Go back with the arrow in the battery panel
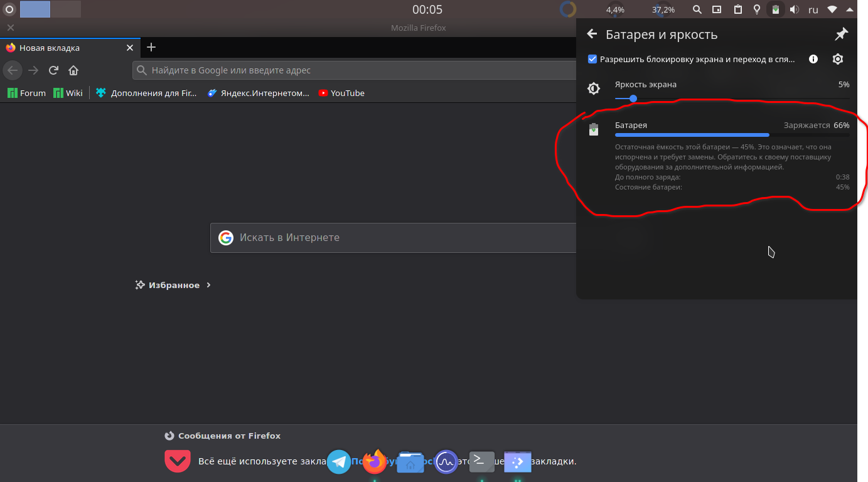The width and height of the screenshot is (868, 482). tap(591, 34)
